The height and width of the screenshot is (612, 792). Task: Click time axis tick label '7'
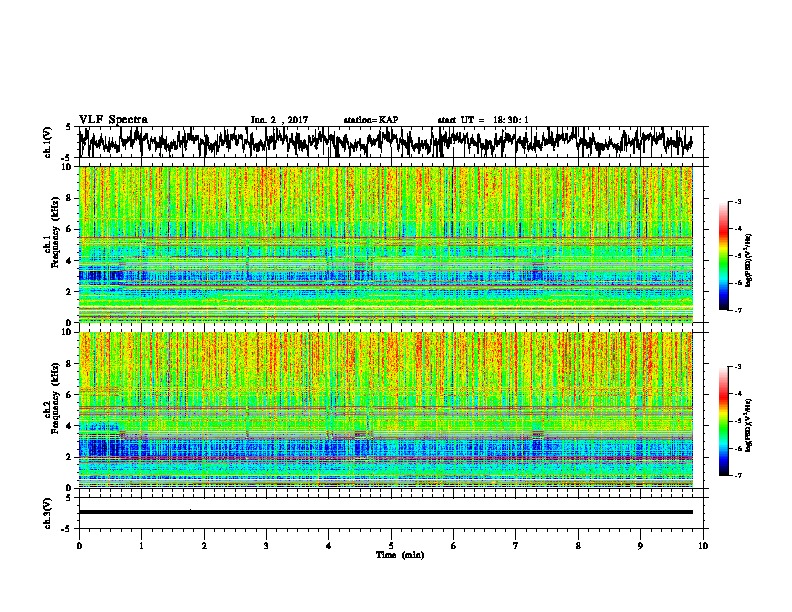(516, 545)
